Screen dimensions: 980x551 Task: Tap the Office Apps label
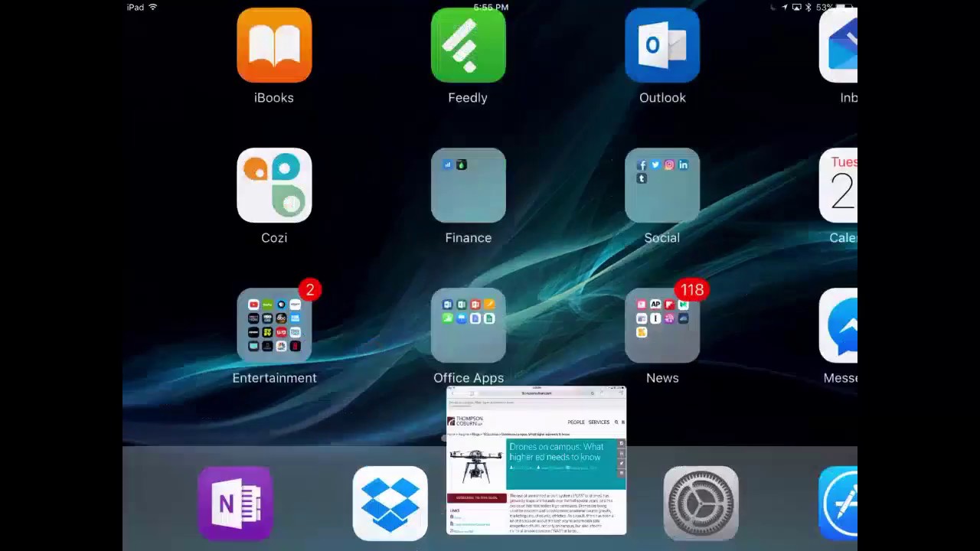469,378
